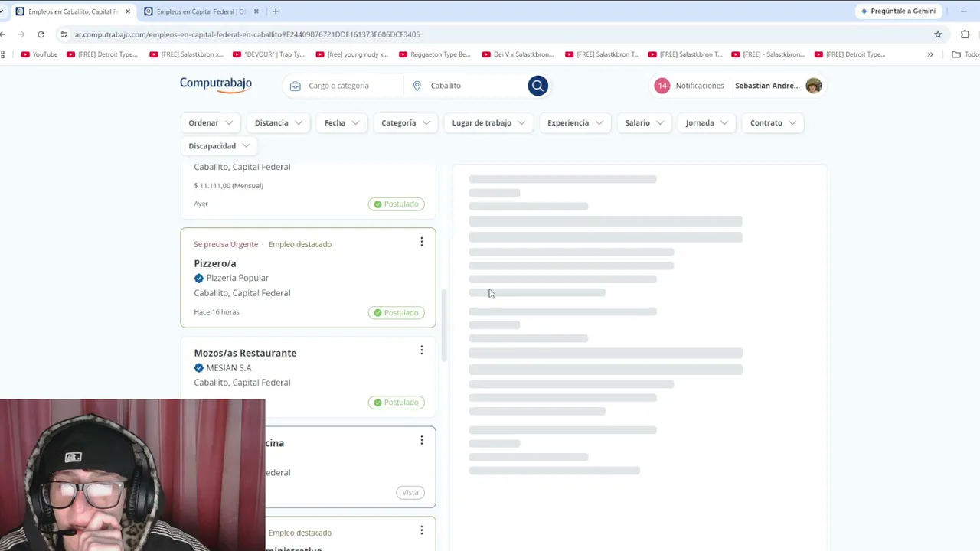
Task: Click verified badge next to Pizzeria Popular
Action: pyautogui.click(x=198, y=278)
